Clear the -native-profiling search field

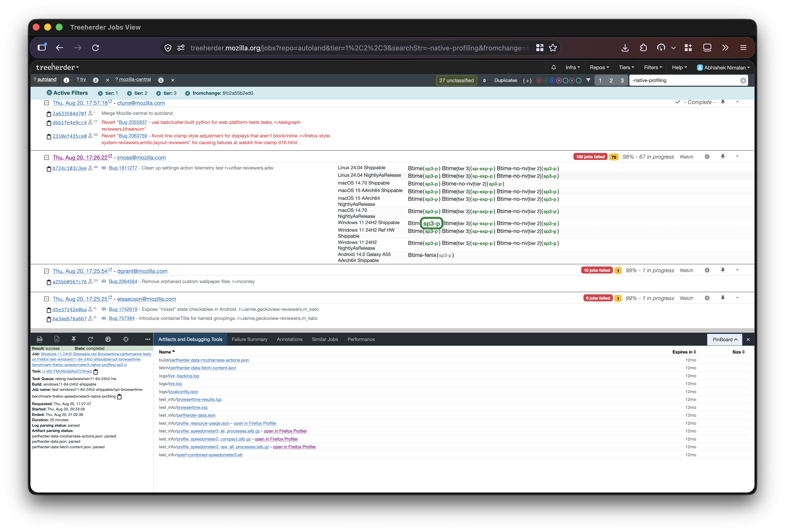[743, 80]
